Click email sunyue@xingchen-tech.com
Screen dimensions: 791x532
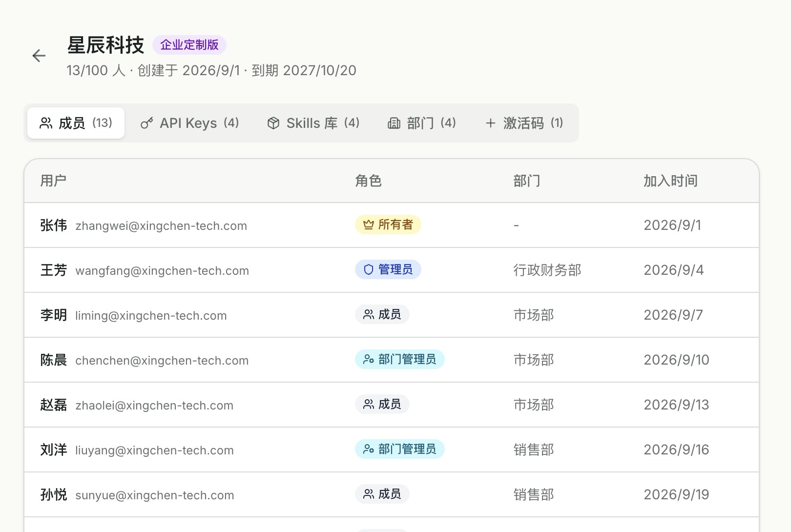[155, 495]
